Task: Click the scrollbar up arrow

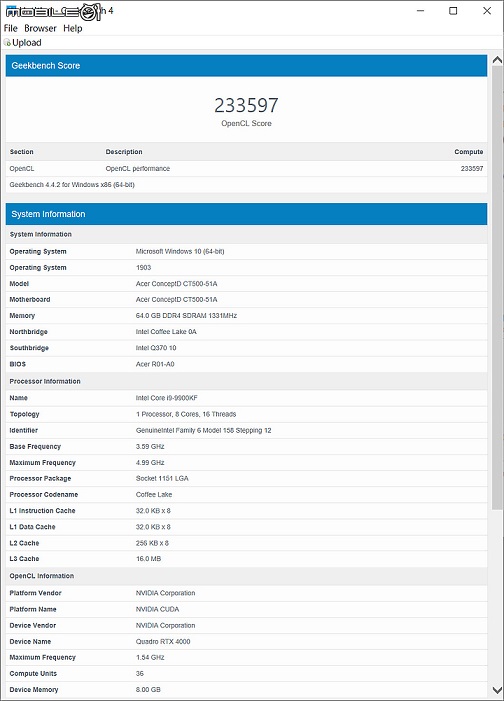Action: 497,60
